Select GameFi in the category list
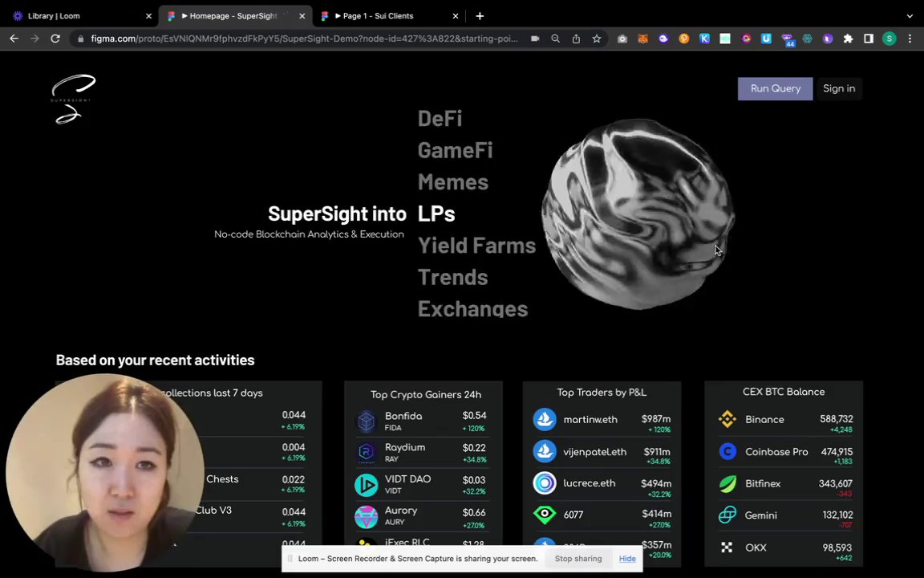924x578 pixels. coord(455,150)
